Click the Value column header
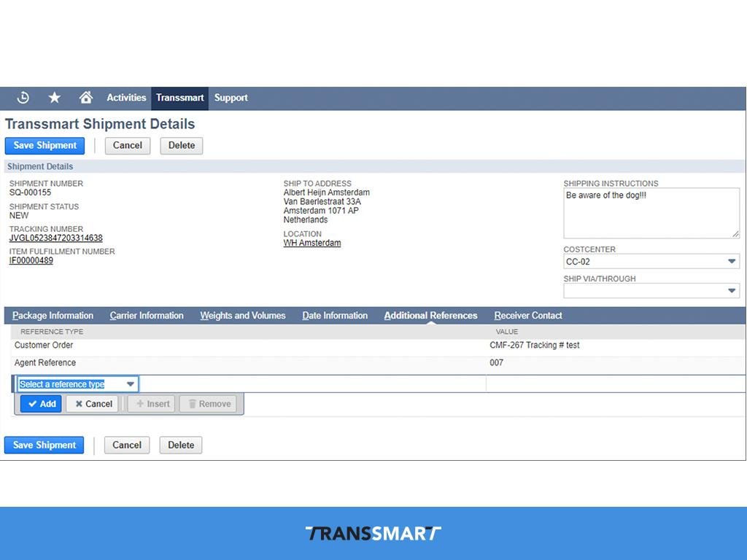The height and width of the screenshot is (560, 747). click(x=507, y=332)
